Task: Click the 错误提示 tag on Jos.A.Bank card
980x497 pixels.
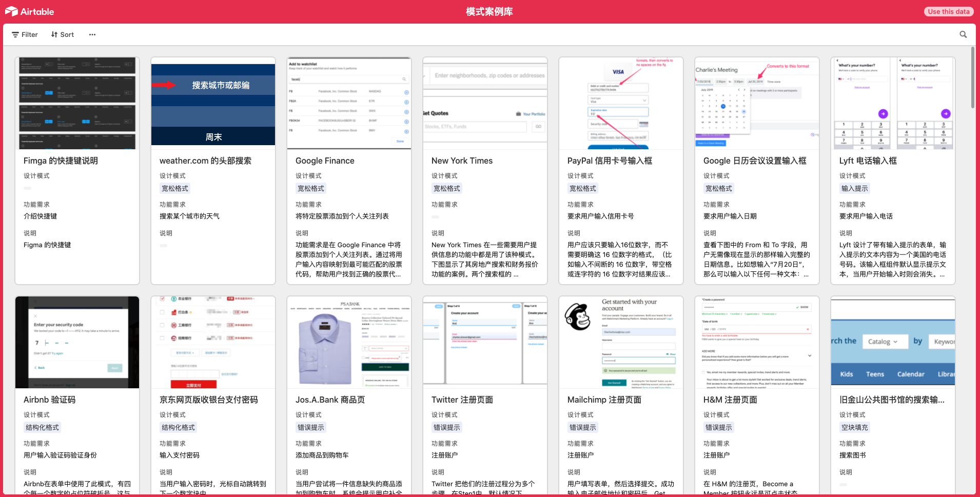Action: click(x=311, y=427)
